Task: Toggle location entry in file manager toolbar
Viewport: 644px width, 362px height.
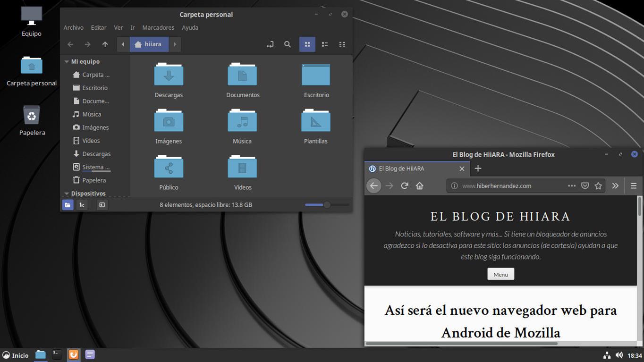Action: pyautogui.click(x=270, y=44)
